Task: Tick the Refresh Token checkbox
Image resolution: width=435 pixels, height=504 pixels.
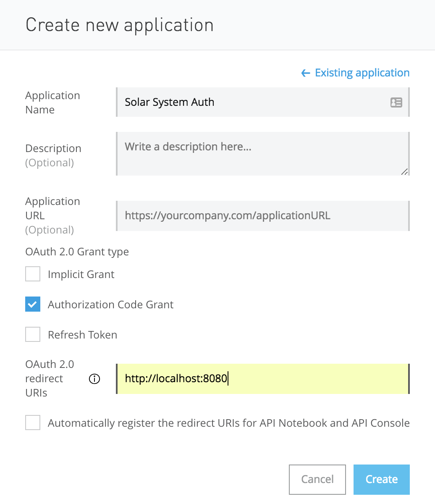Action: click(33, 335)
